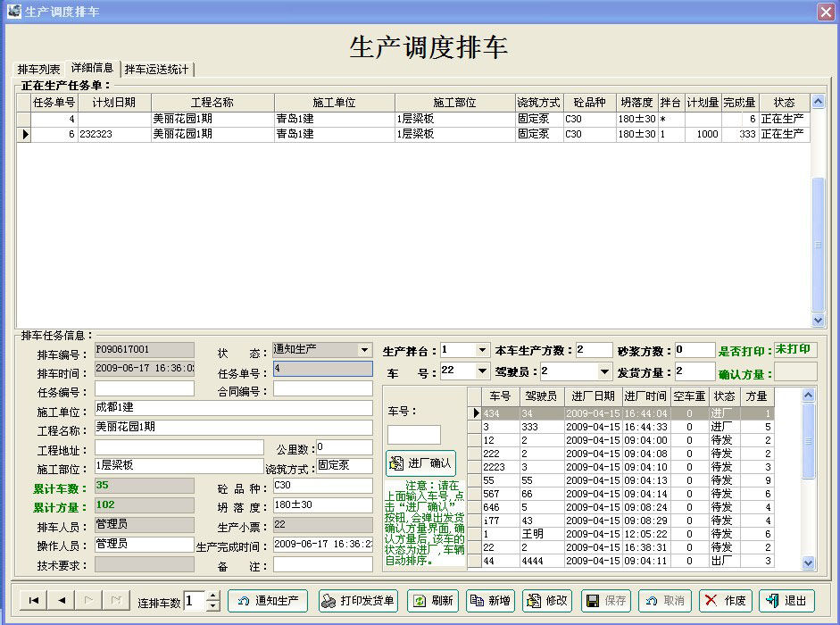Exit the window via 退出 button
840x625 pixels.
tap(787, 601)
